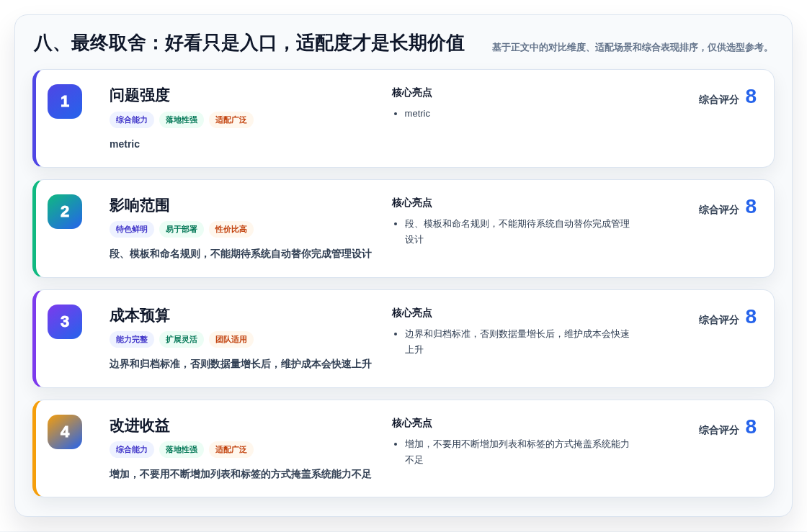The image size is (807, 532).
Task: Click the bullet point under 影响范围 核心亮点
Action: click(x=517, y=231)
